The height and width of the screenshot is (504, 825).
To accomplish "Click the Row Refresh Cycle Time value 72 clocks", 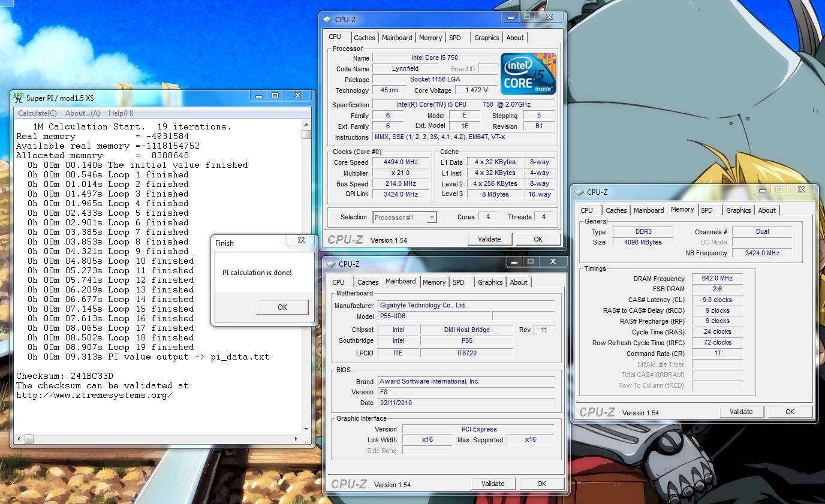I will tap(717, 343).
